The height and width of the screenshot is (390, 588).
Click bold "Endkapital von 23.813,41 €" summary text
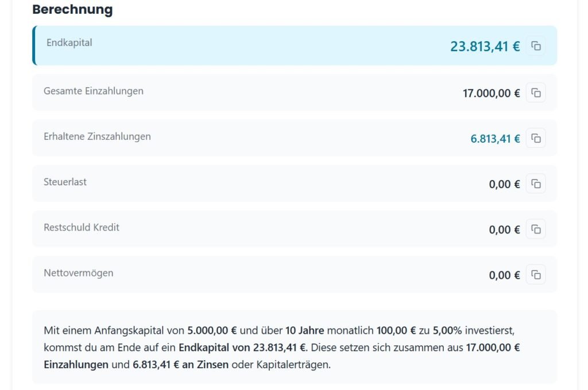pos(243,348)
